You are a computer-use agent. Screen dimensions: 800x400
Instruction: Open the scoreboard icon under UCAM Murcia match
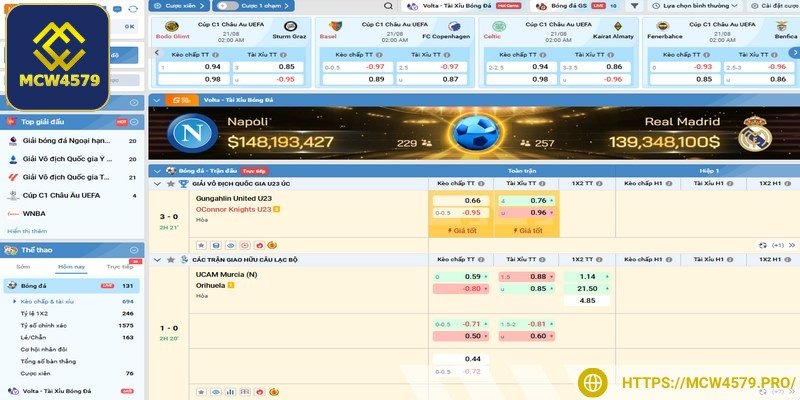[244, 392]
